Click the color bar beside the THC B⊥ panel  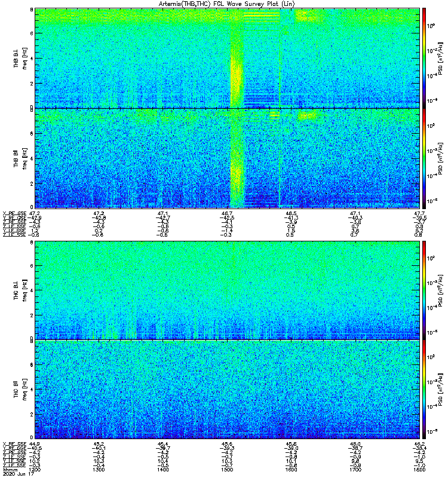(x=424, y=290)
